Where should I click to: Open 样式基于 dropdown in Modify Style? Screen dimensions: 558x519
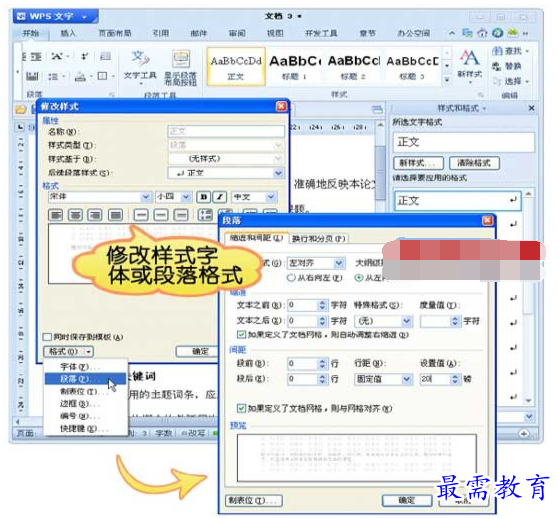tap(278, 159)
